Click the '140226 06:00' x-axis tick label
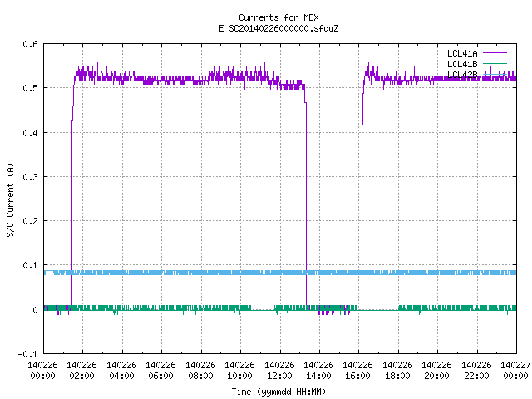 tap(160, 371)
